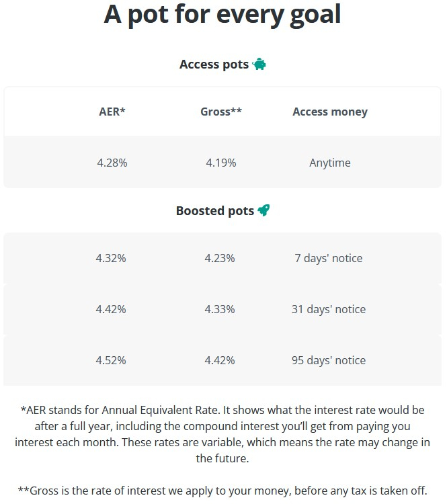Select the Anytime access cell
447x504 pixels.
[330, 163]
